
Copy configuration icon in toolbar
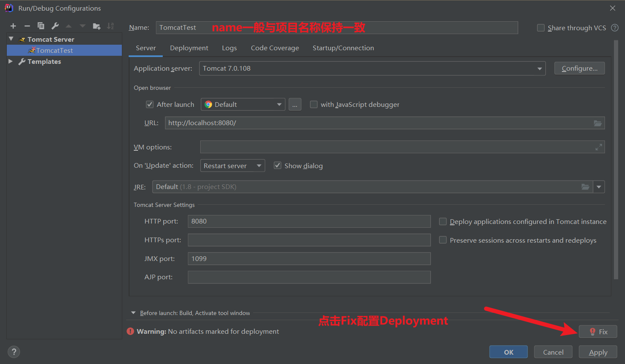[x=41, y=26]
